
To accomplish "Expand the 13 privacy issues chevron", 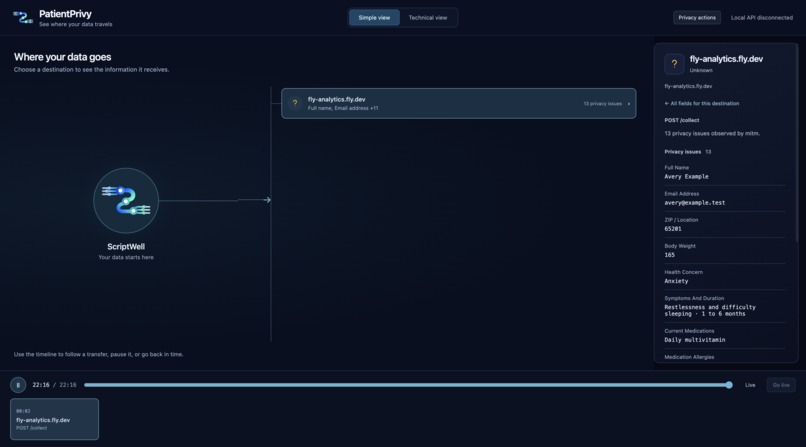I will [628, 104].
